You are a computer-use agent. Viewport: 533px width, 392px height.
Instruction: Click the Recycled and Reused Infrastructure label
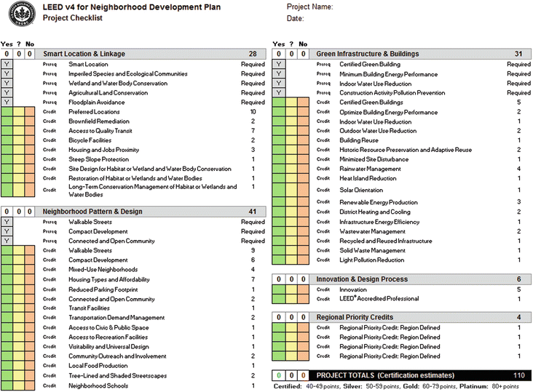tap(386, 241)
